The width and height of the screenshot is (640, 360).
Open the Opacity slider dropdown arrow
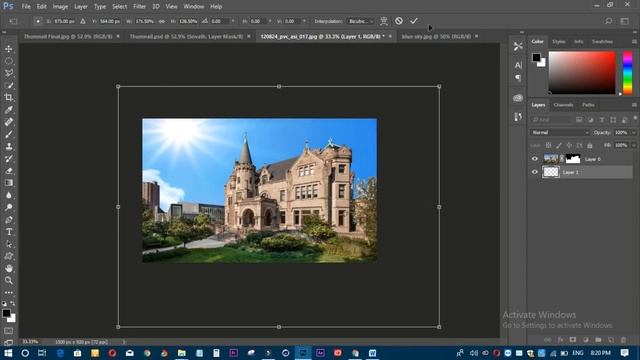pos(633,132)
